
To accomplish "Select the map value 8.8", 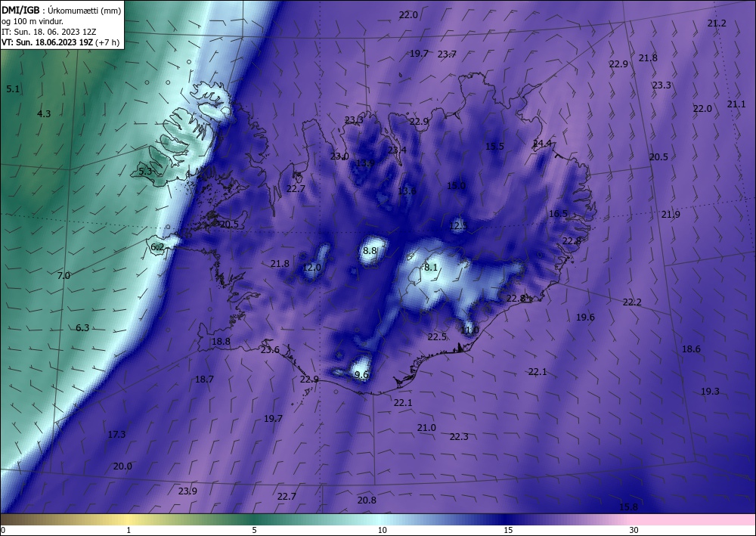I will point(370,251).
